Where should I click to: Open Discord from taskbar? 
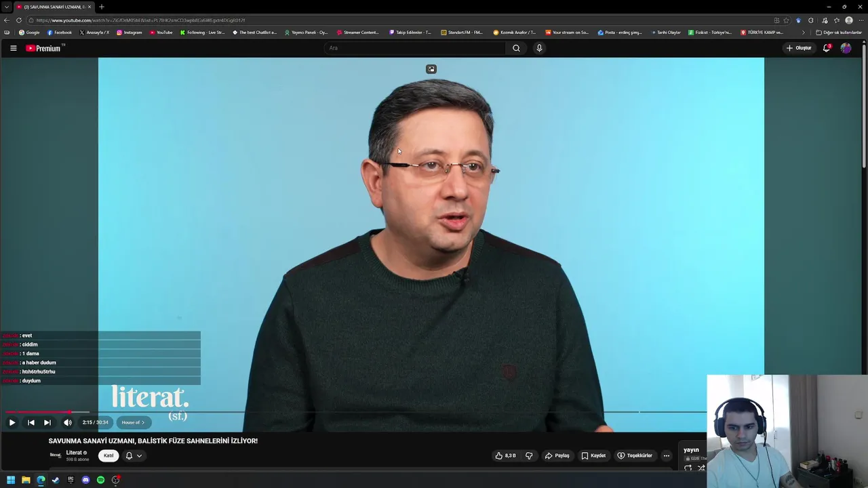tap(85, 480)
